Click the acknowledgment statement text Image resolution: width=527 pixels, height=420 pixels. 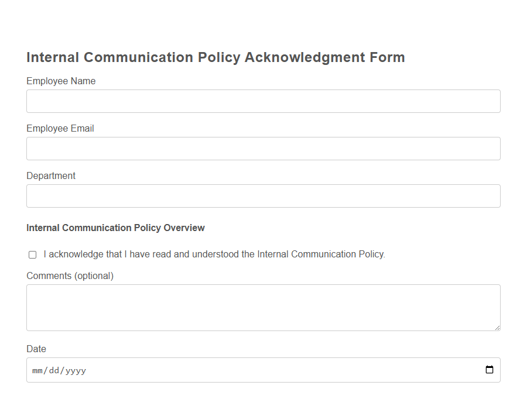tap(214, 254)
